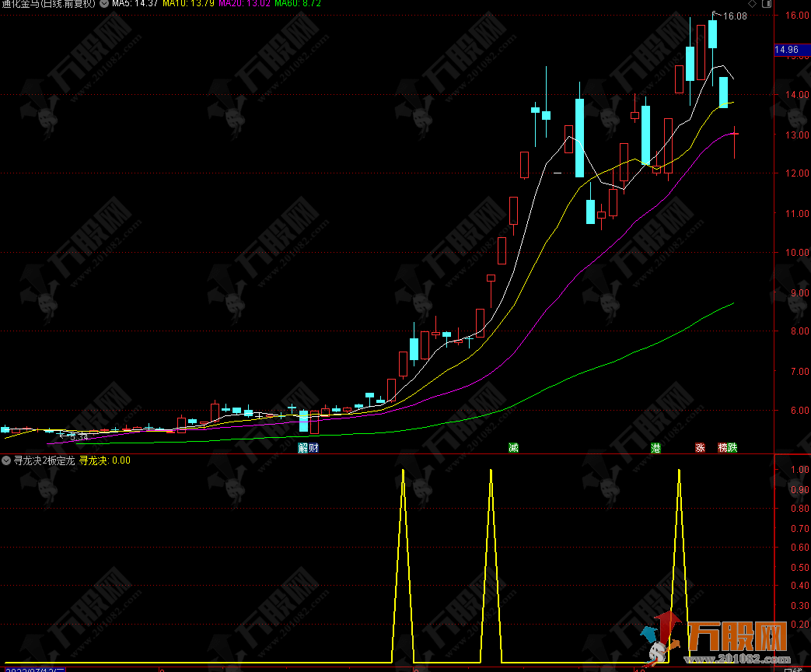
Task: Click the MA20: 13.02 label
Action: tap(244, 4)
